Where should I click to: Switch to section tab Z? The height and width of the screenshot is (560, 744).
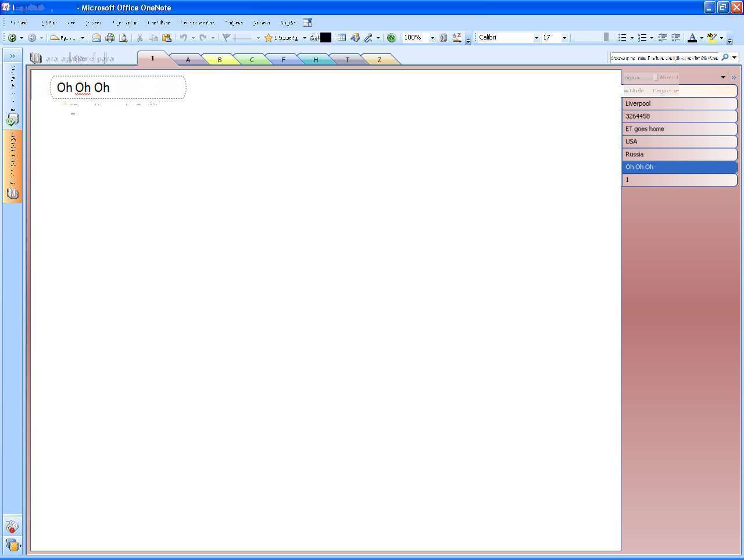point(380,59)
